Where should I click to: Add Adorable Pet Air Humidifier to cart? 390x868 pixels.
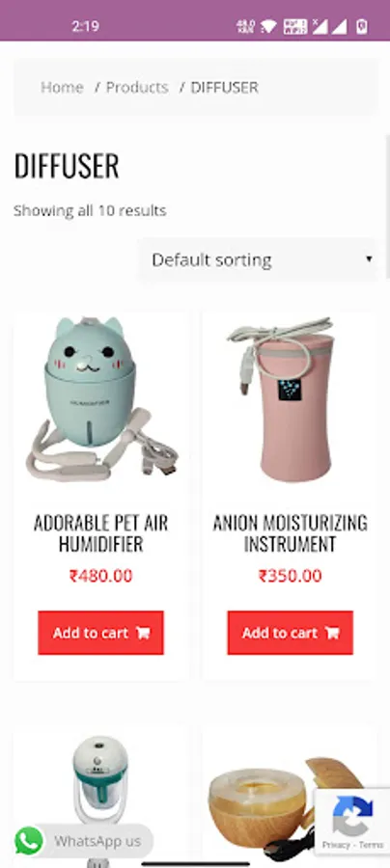(100, 633)
